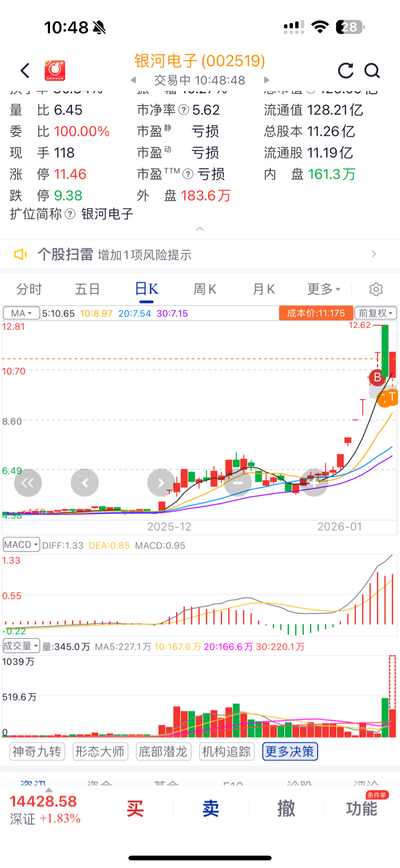Tap the 外盘 183.6万 value
This screenshot has width=400, height=868.
point(206,195)
